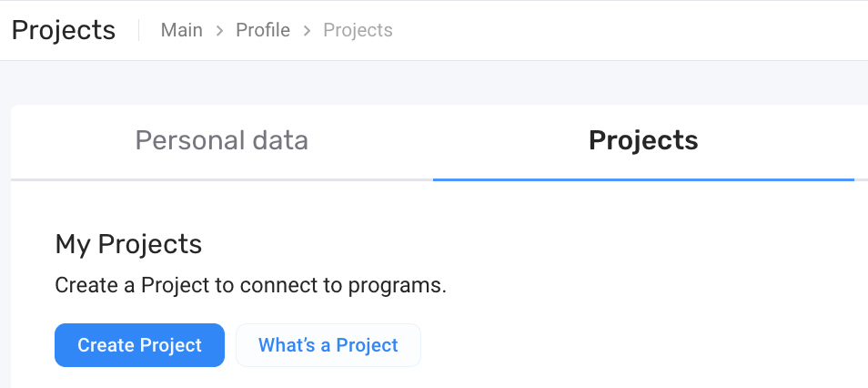Click the empty gray band above the tabs

(434, 83)
